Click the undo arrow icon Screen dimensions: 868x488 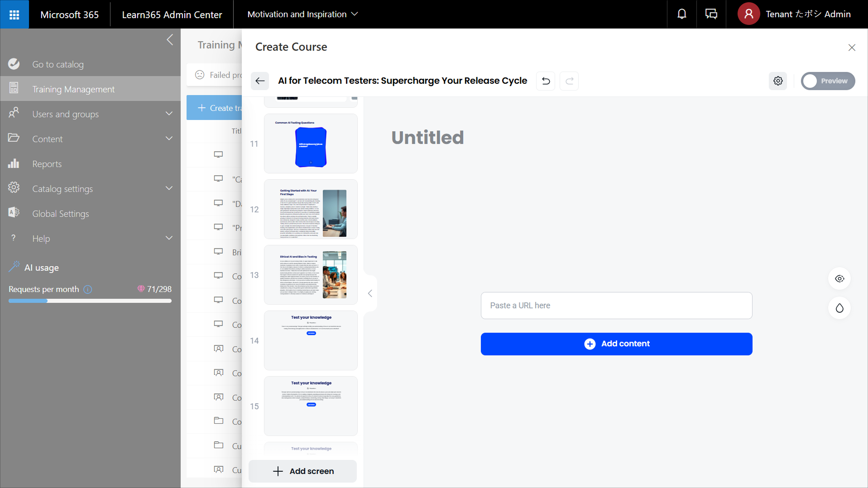pyautogui.click(x=546, y=81)
